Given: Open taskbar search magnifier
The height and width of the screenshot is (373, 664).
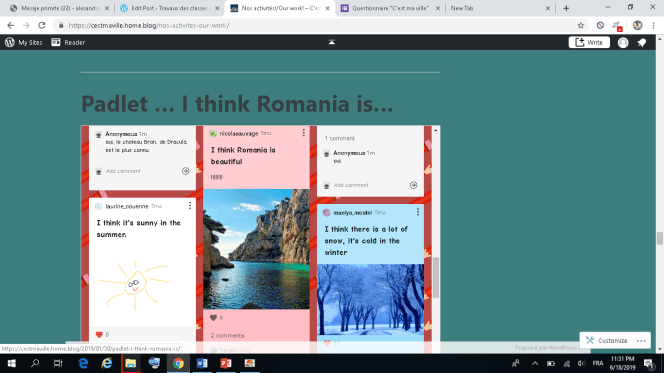Looking at the screenshot, I should tap(35, 363).
